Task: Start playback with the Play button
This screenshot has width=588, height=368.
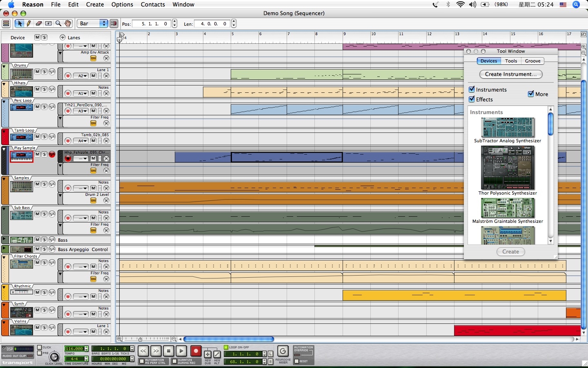Action: point(182,351)
